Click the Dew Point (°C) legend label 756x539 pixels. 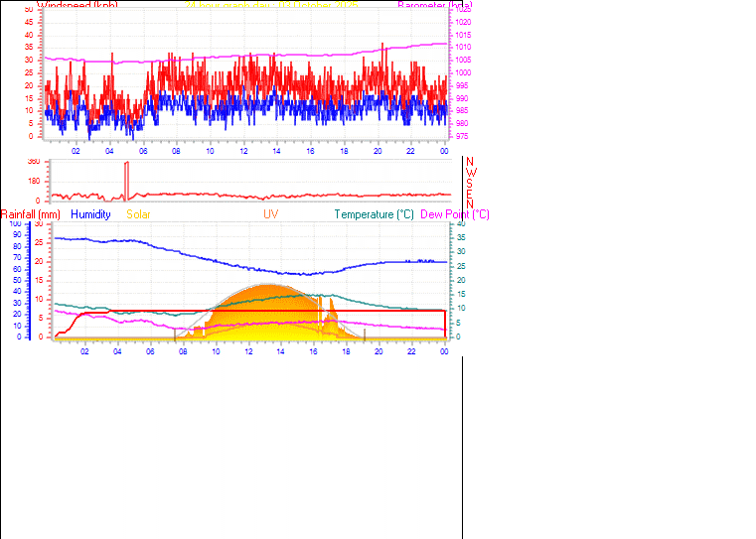455,214
